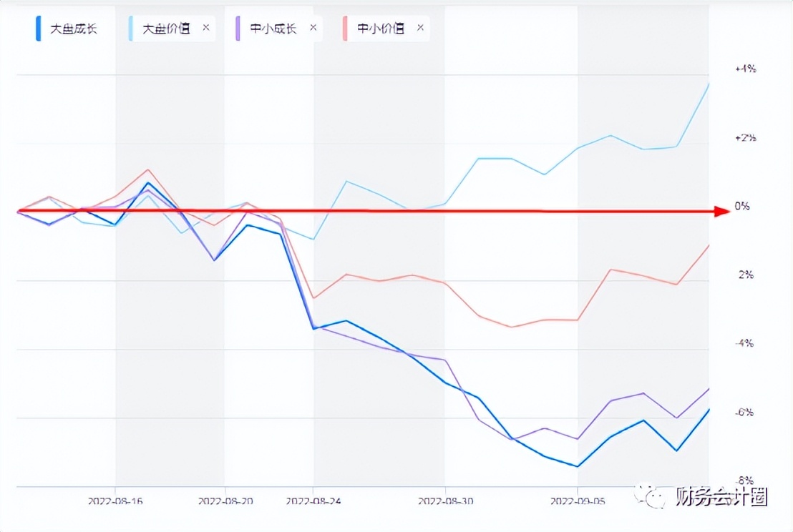
Task: Remove the 大盘价值 series with its ×
Action: [x=206, y=28]
